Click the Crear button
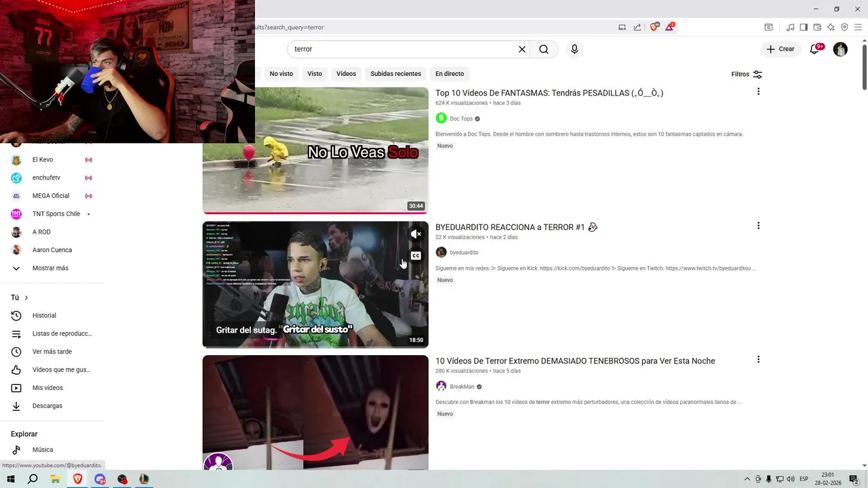The height and width of the screenshot is (488, 868). coord(781,49)
